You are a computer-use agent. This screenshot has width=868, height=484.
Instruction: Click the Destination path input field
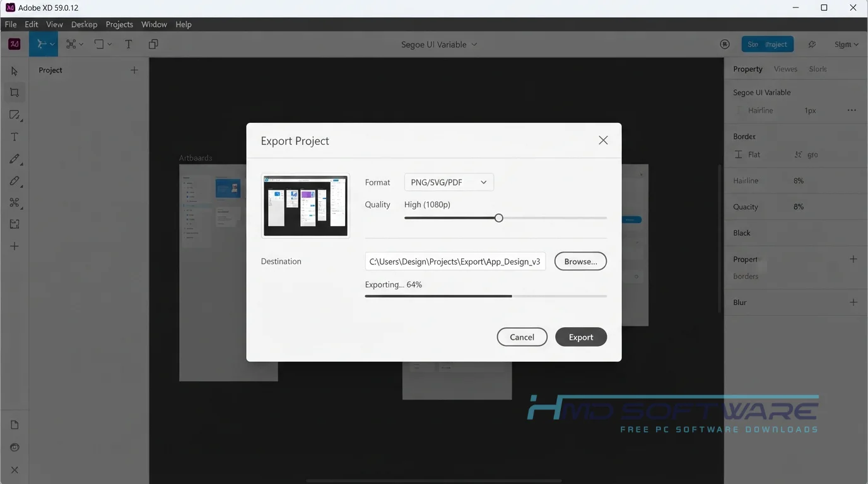(x=455, y=262)
